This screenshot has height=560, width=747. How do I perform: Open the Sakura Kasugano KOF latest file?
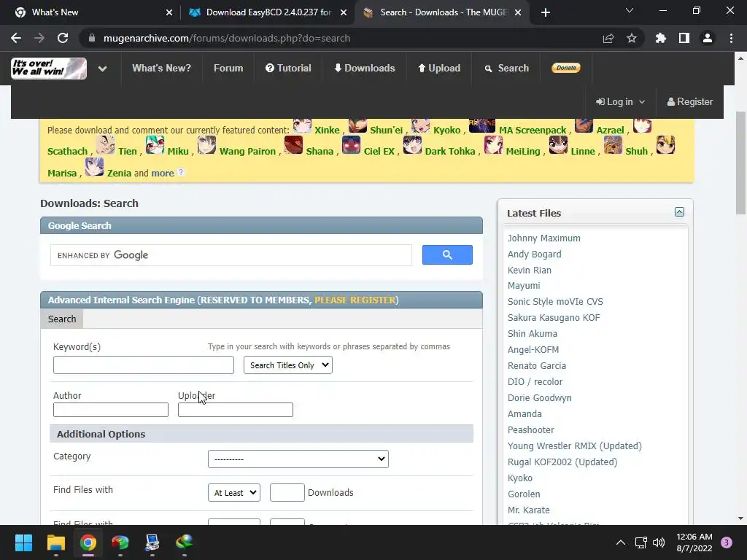click(554, 318)
